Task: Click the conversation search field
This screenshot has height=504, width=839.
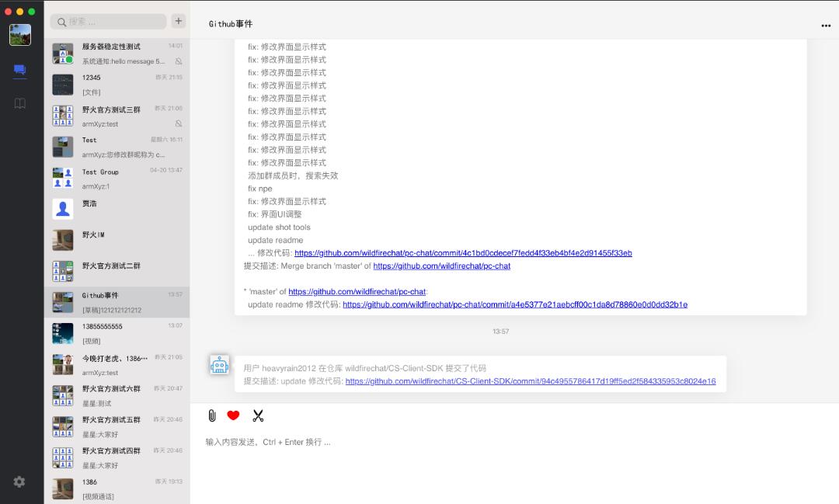Action: pyautogui.click(x=109, y=22)
